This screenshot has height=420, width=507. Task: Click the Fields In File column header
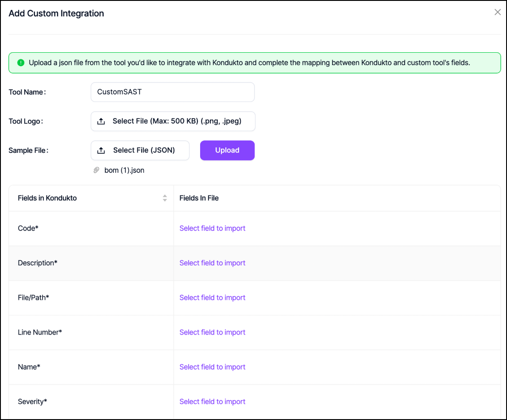(x=199, y=198)
